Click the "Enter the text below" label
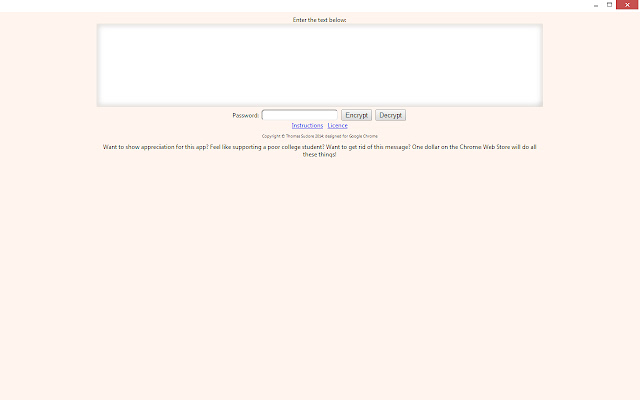The height and width of the screenshot is (400, 640). click(320, 20)
